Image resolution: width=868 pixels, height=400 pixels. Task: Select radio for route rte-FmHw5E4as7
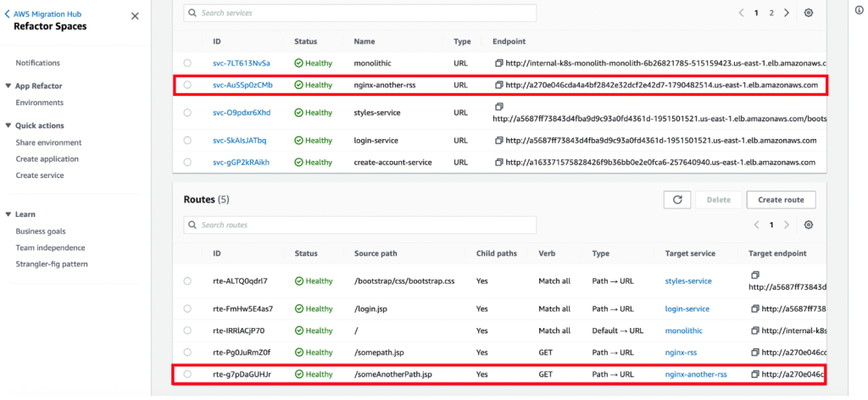pyautogui.click(x=187, y=308)
